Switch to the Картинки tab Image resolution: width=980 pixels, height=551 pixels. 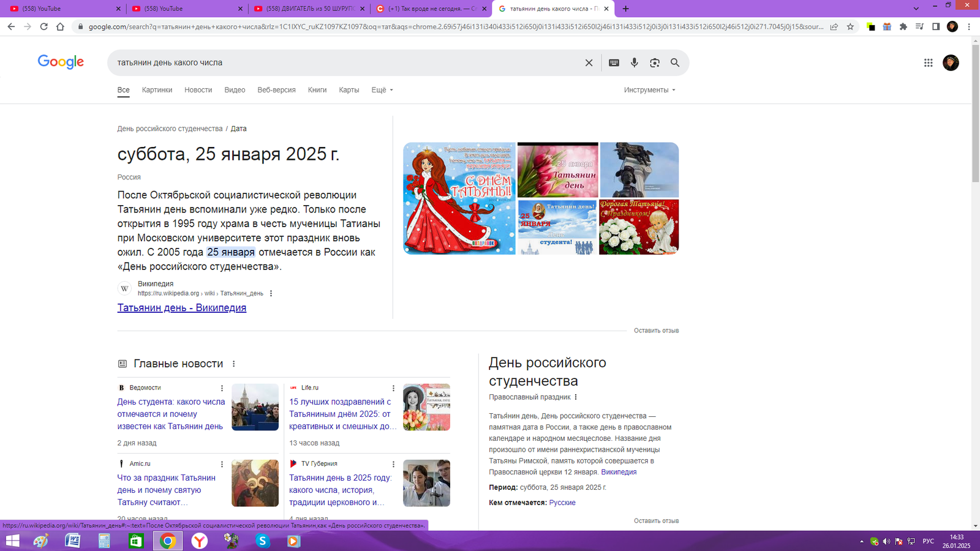(x=157, y=90)
